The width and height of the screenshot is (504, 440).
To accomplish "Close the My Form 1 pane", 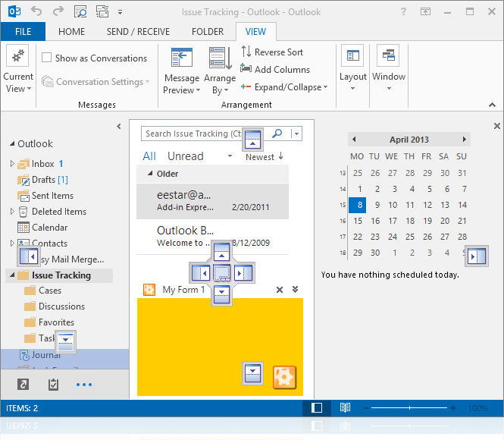I will click(x=280, y=290).
